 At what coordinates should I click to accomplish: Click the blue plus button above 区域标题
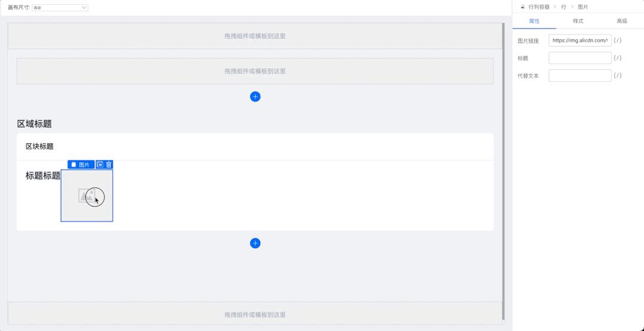click(255, 97)
